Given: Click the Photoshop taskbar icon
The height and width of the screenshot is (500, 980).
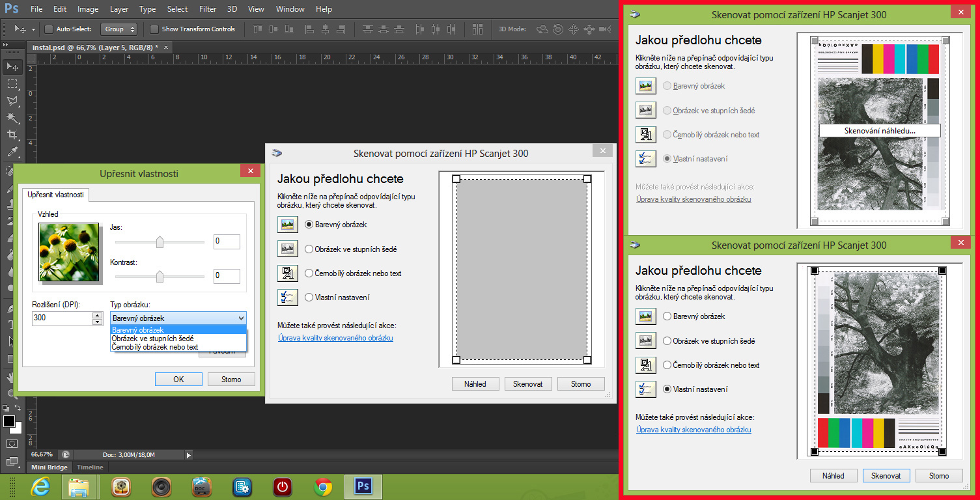Looking at the screenshot, I should tap(363, 487).
